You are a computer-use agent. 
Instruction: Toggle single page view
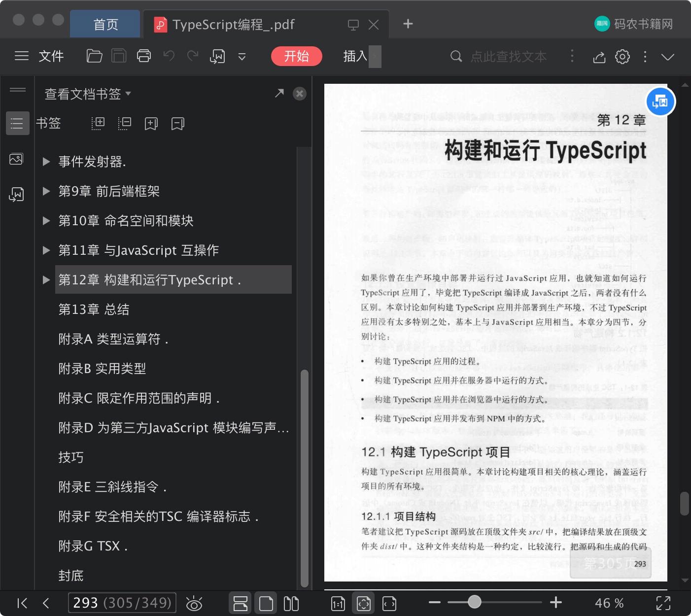(266, 603)
